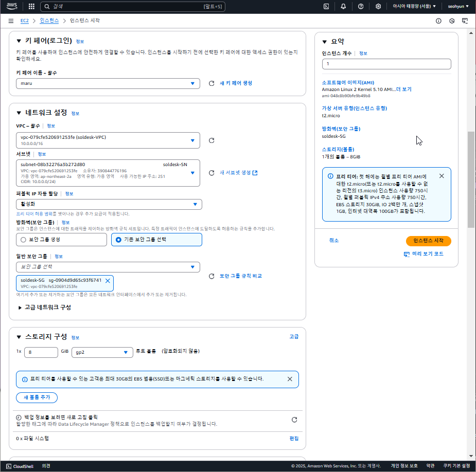This screenshot has height=472, width=476.
Task: Click the 취소 button
Action: 333,241
